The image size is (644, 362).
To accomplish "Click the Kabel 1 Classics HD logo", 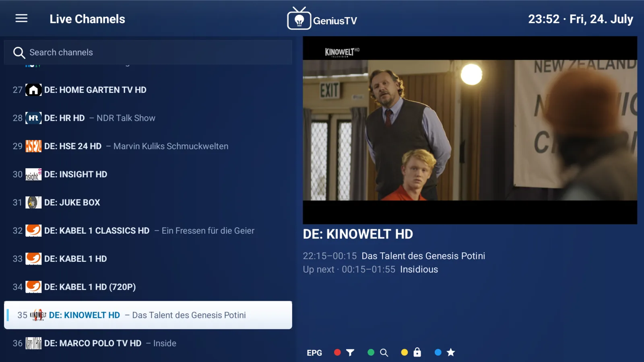I will tap(33, 230).
